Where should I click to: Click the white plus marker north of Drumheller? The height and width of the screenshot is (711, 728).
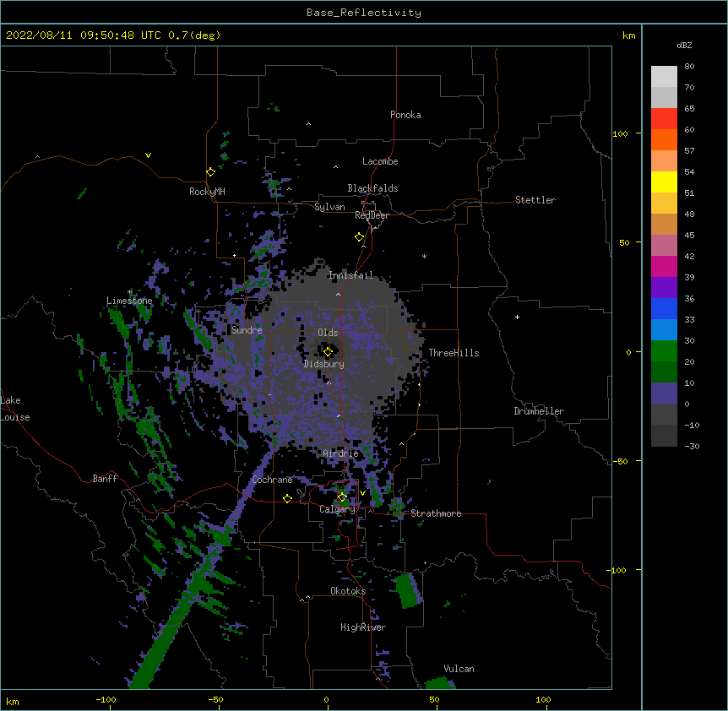tap(517, 317)
